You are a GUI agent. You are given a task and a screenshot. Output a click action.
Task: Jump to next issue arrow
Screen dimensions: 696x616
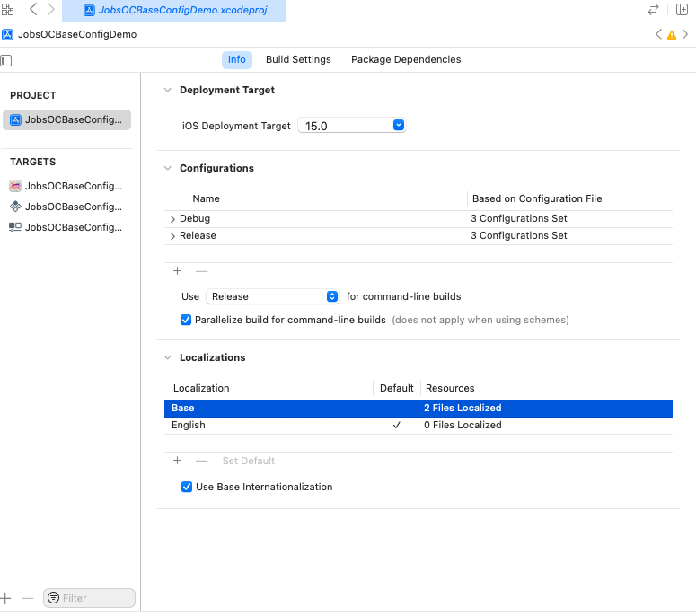click(x=685, y=34)
